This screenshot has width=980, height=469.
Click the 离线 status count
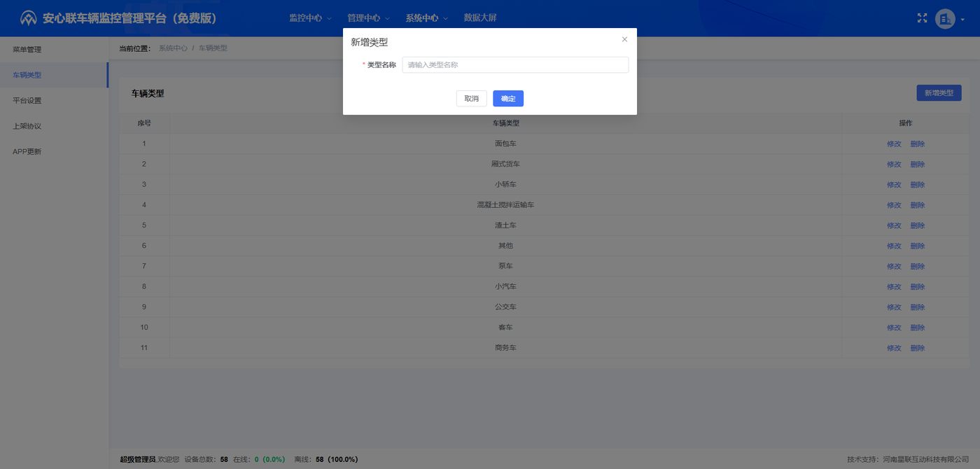point(326,460)
